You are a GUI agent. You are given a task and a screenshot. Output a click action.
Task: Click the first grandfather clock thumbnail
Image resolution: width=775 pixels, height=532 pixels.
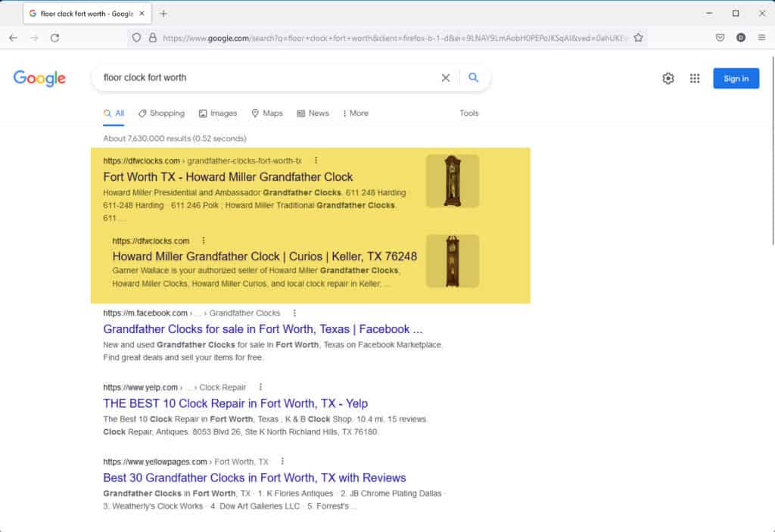pyautogui.click(x=453, y=181)
